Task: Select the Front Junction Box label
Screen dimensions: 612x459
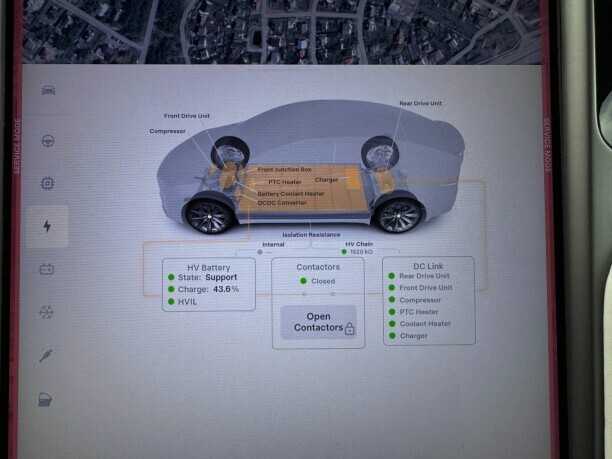Action: (285, 169)
